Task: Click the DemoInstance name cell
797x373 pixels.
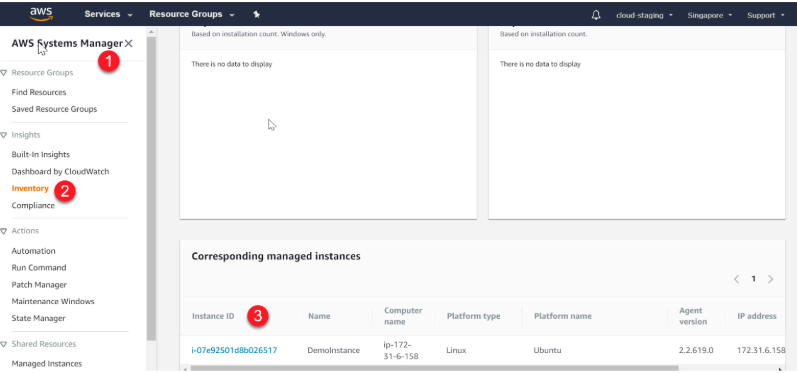Action: (x=333, y=350)
